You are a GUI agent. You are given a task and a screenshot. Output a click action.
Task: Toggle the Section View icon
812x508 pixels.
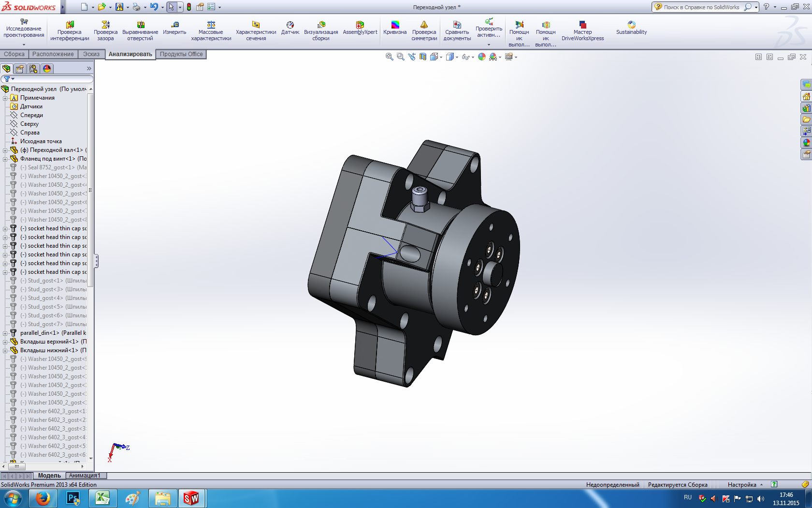[x=423, y=57]
